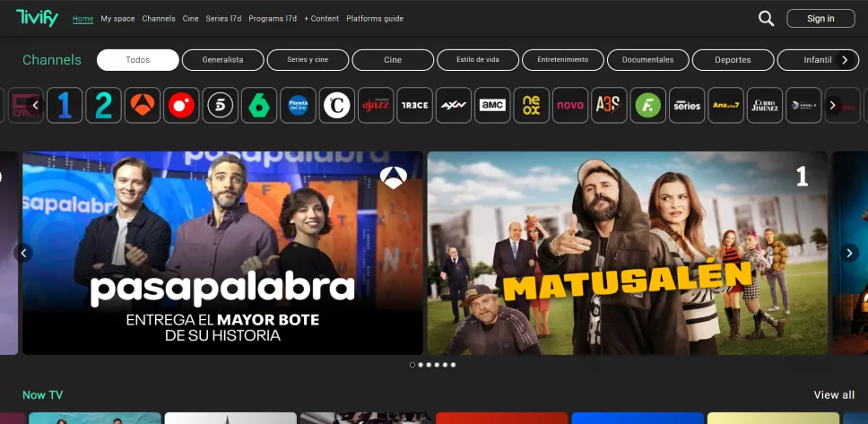This screenshot has width=868, height=424.
Task: Click the View all link
Action: (833, 395)
